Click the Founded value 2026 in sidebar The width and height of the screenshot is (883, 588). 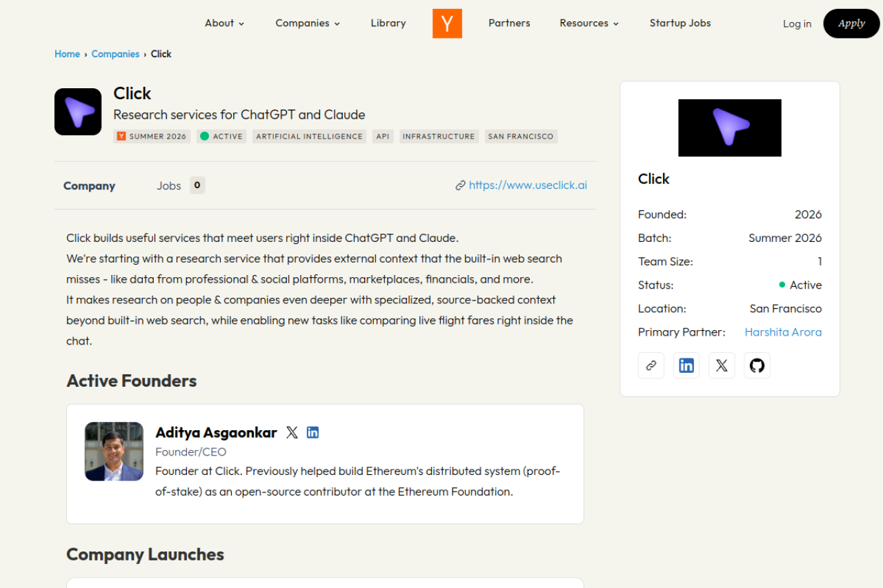click(x=808, y=214)
